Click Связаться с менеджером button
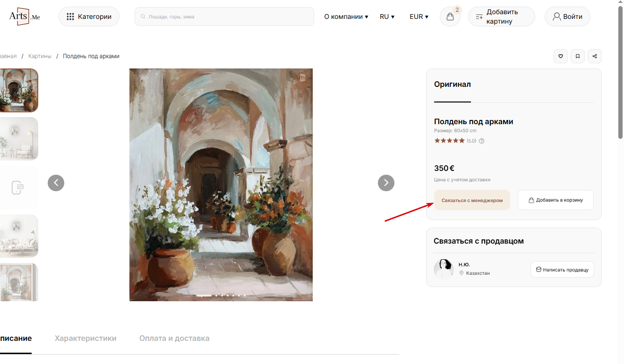 click(472, 200)
